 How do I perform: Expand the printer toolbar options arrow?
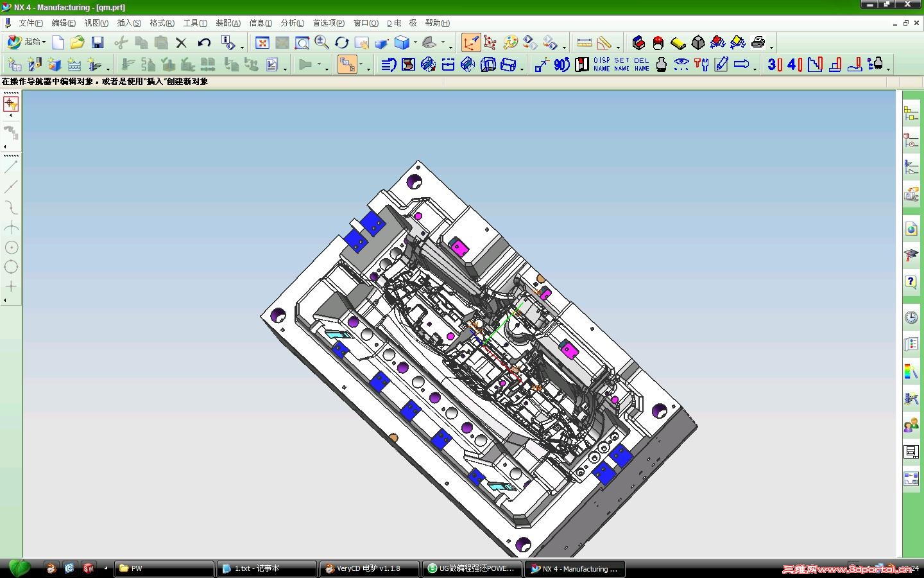pyautogui.click(x=772, y=47)
